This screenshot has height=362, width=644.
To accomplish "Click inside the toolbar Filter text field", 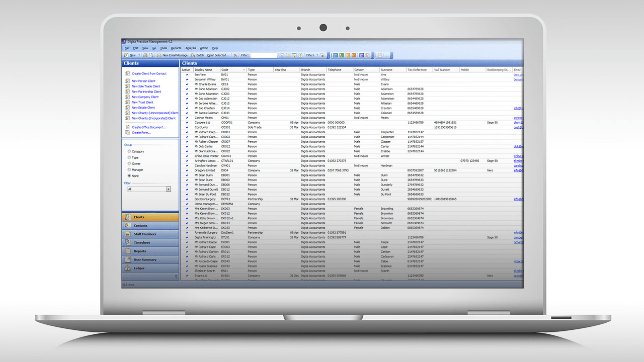I will (264, 55).
